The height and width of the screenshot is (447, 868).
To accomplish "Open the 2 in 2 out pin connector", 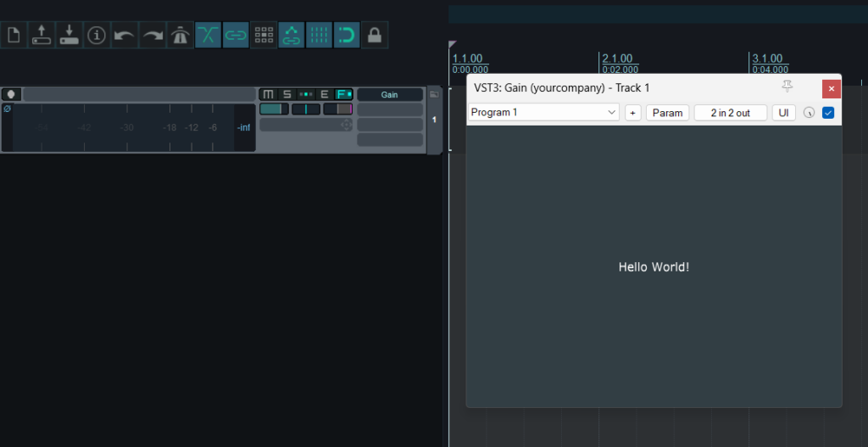I will pyautogui.click(x=731, y=113).
